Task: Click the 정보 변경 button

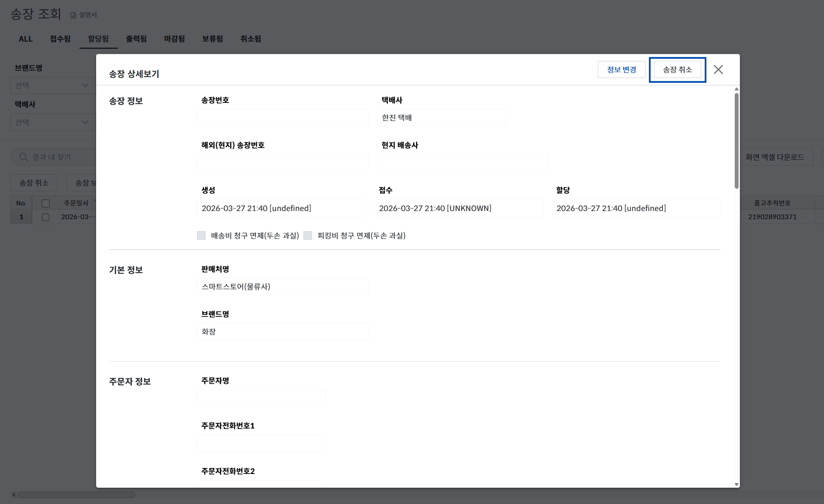Action: 621,69
